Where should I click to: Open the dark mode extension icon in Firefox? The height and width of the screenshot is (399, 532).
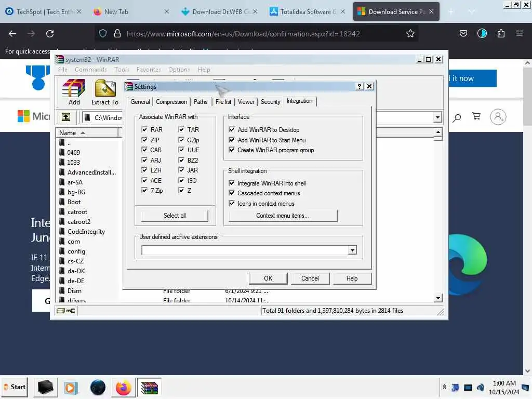coord(482,33)
